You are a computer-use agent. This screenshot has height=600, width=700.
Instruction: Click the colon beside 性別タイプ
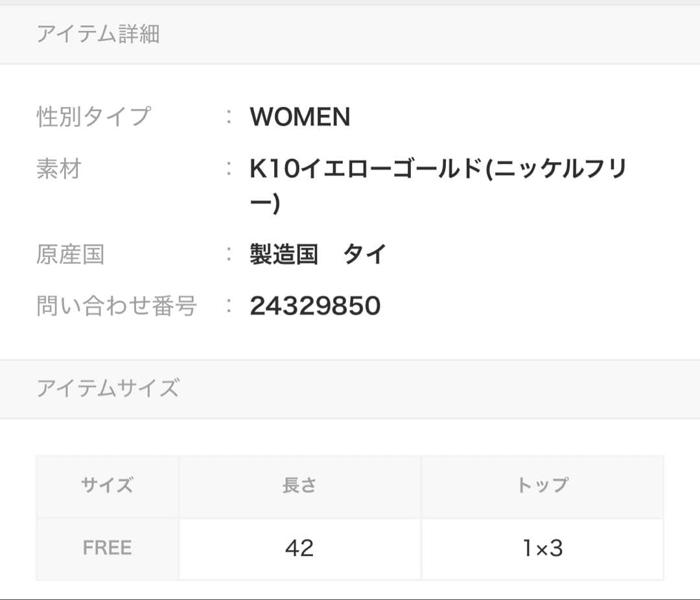[x=229, y=117]
